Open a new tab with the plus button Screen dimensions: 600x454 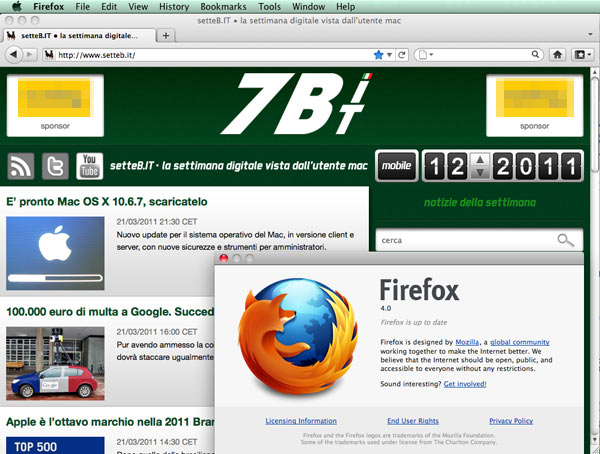[166, 35]
